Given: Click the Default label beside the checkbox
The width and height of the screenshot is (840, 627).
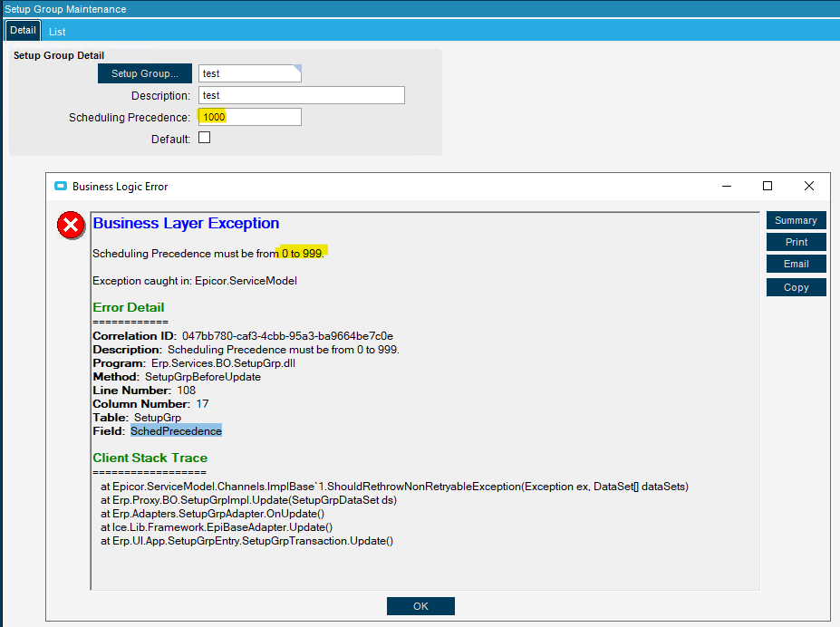Looking at the screenshot, I should tap(170, 140).
